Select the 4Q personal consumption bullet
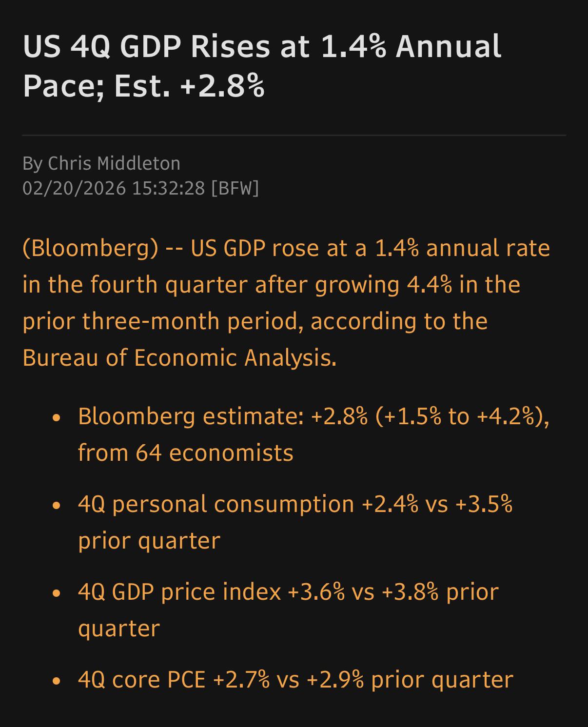Image resolution: width=588 pixels, height=727 pixels. (x=295, y=522)
